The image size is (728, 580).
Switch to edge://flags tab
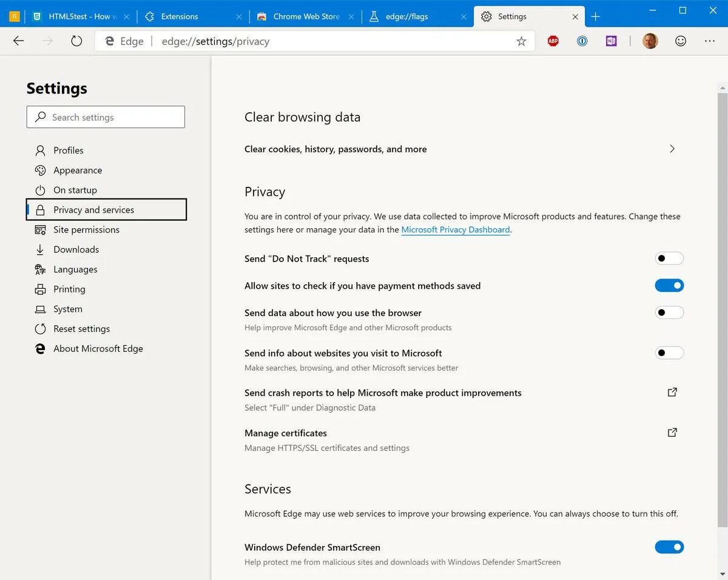417,16
